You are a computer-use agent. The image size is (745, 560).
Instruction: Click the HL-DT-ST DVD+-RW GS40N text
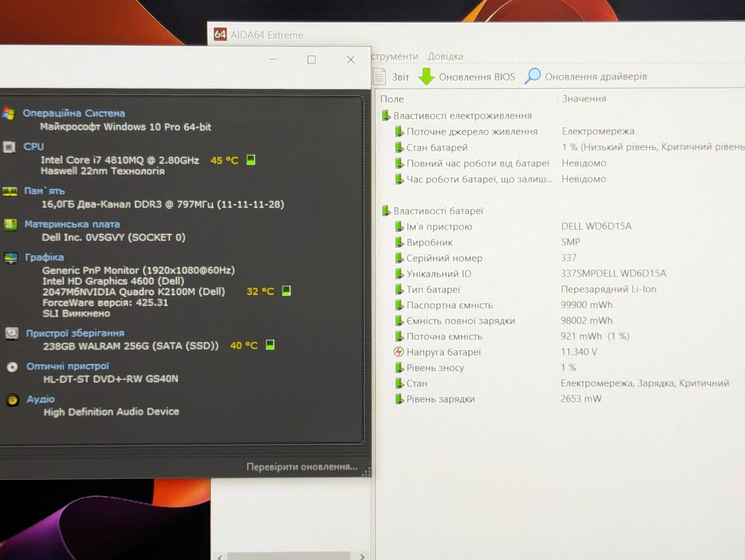coord(111,379)
